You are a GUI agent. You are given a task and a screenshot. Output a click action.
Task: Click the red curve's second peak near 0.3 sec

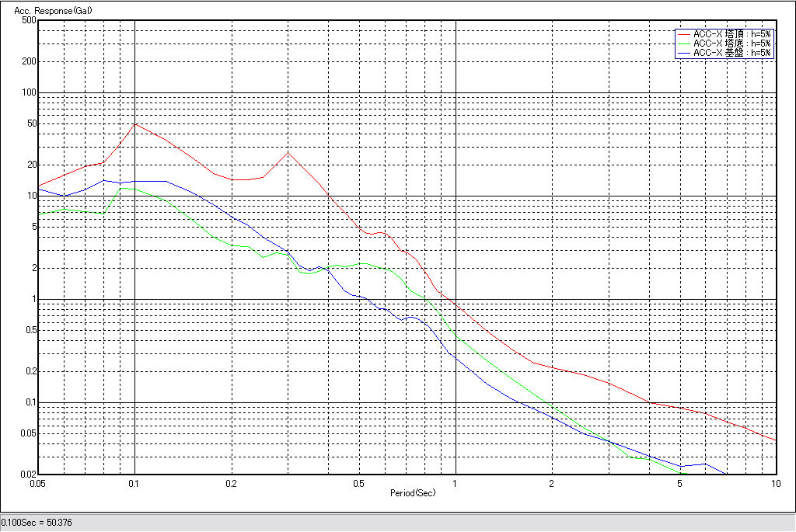288,152
